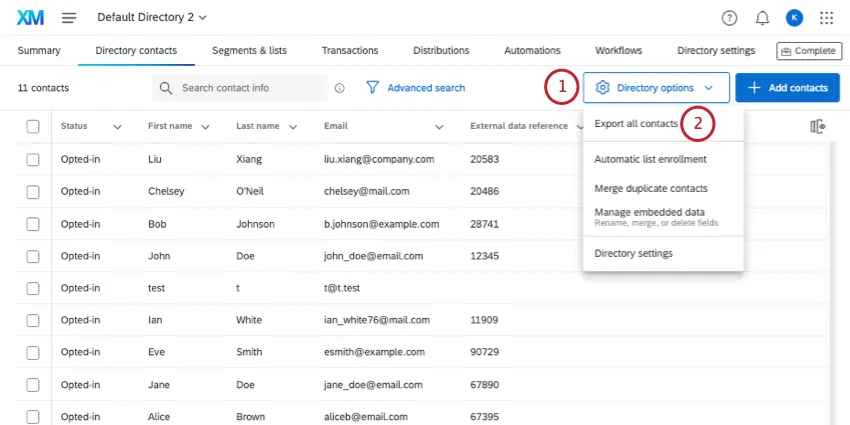Click the Add contacts button

pyautogui.click(x=787, y=88)
